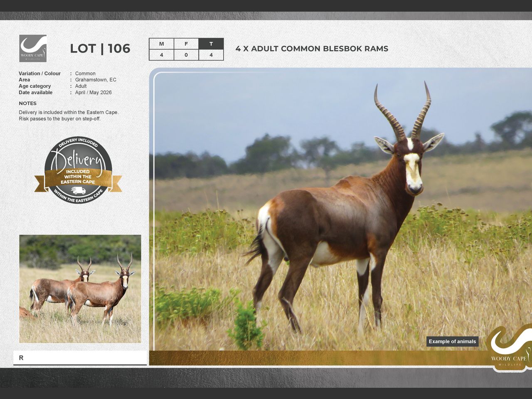Click the Example of animals label
Viewport: 532px width, 399px height.
click(x=452, y=342)
